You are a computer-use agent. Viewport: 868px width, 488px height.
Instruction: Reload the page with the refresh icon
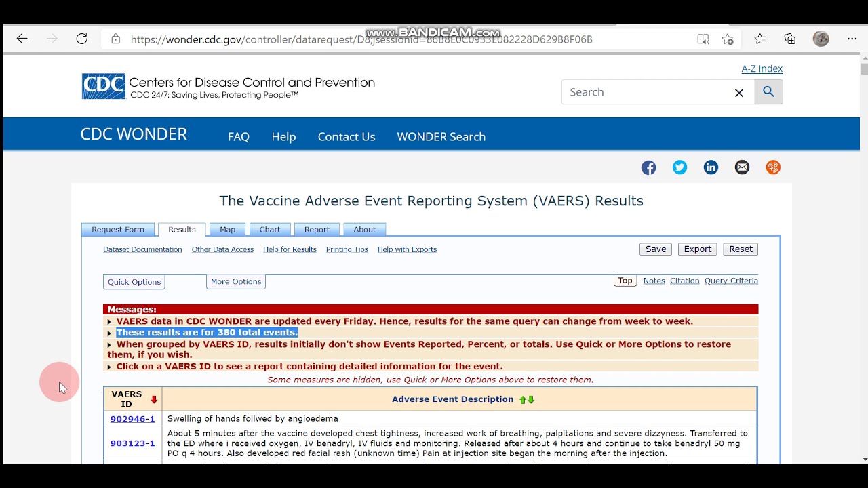(x=82, y=39)
